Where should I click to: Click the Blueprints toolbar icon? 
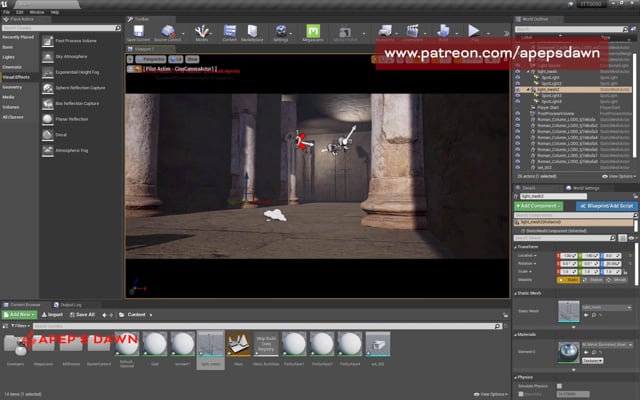385,31
